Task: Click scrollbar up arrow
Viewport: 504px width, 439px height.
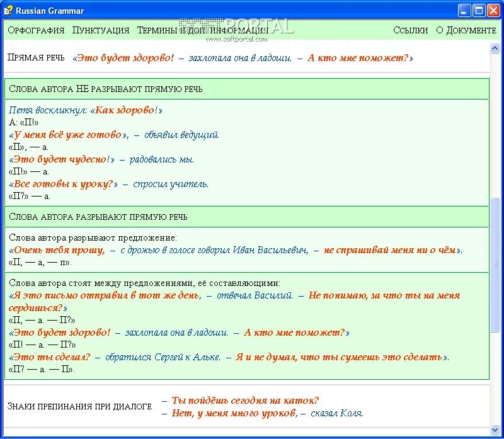Action: pos(495,48)
